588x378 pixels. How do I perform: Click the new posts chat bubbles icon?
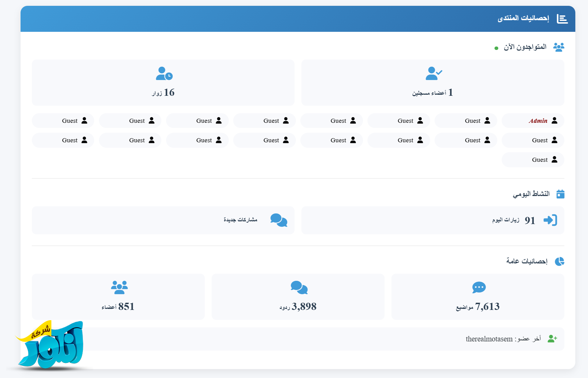(279, 220)
